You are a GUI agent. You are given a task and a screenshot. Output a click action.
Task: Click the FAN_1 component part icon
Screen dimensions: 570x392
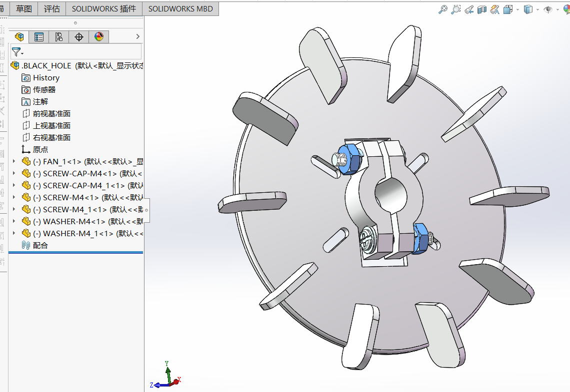pyautogui.click(x=26, y=161)
